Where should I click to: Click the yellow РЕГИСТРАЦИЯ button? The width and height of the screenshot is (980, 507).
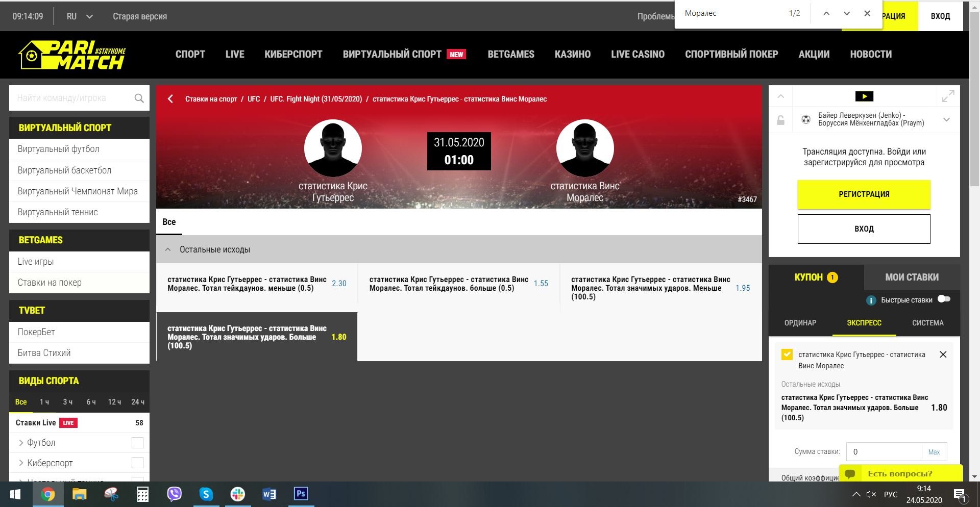coord(864,194)
